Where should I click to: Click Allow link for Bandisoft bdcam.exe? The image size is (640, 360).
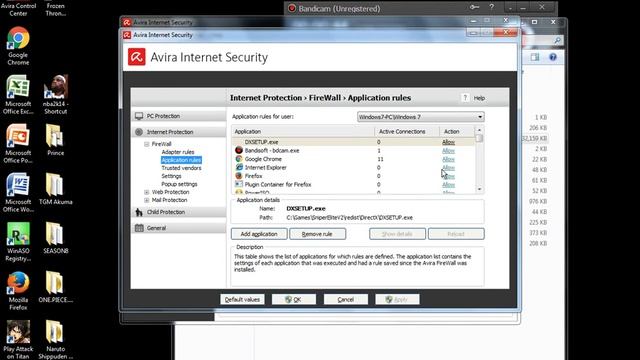point(448,151)
